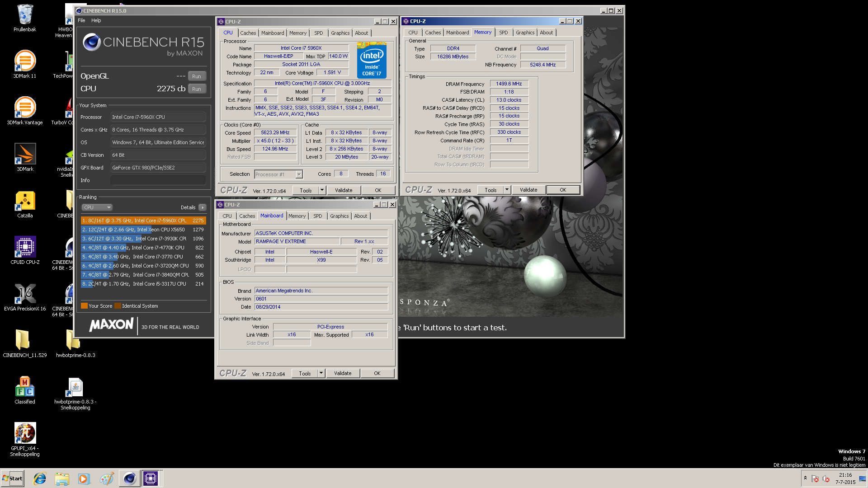The width and height of the screenshot is (868, 488).
Task: Expand Tools arrow in CPU tab window
Action: 322,190
